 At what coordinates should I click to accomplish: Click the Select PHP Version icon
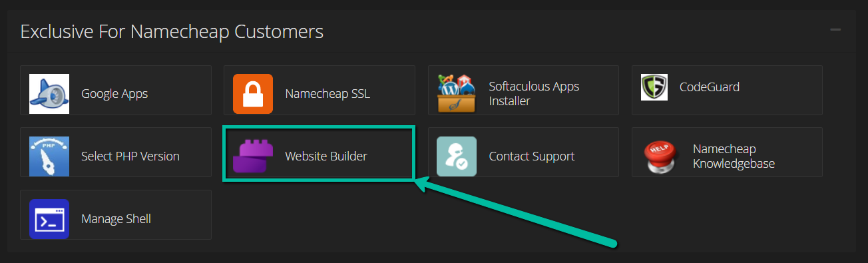point(49,156)
